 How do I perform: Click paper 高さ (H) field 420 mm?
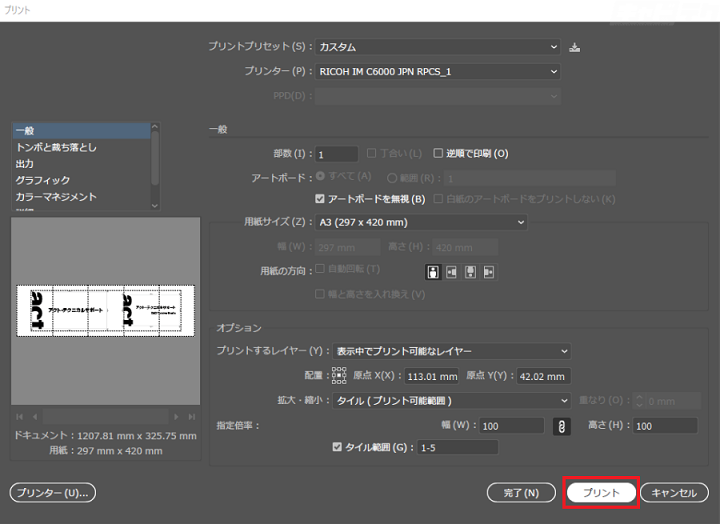pos(465,248)
